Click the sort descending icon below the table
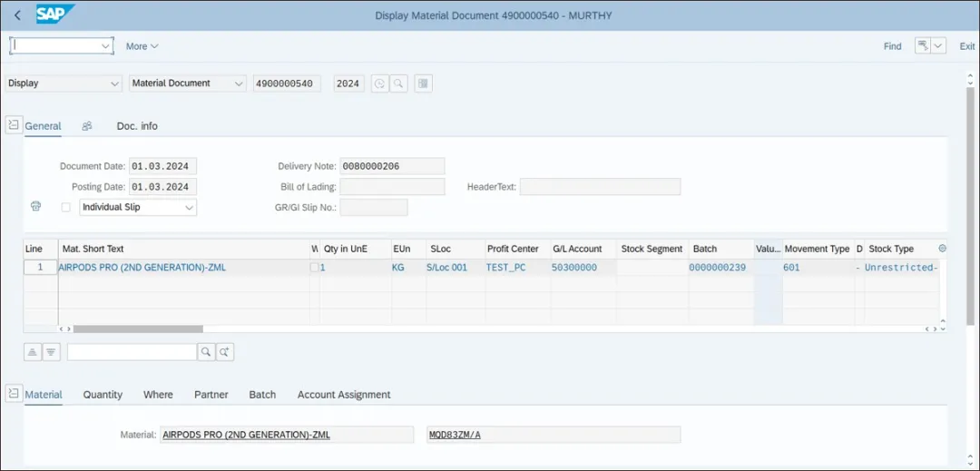The image size is (980, 471). click(51, 352)
